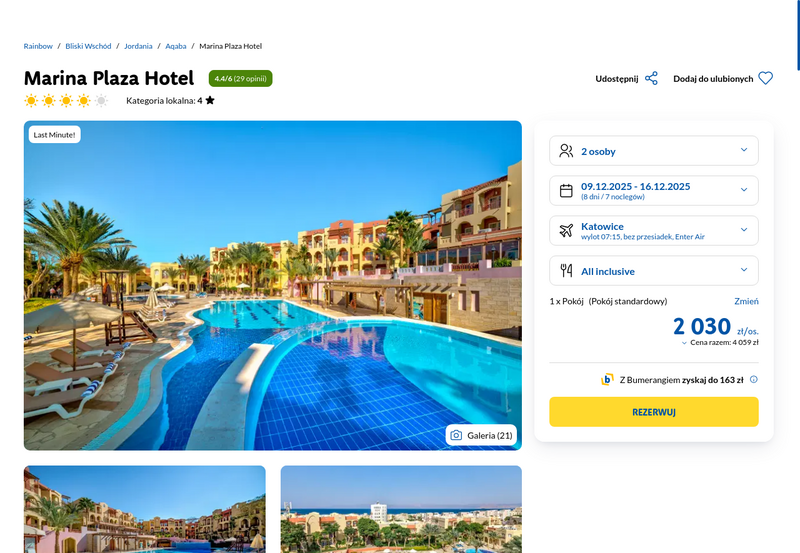Click the camera icon in Galeria button
This screenshot has width=800, height=553.
(456, 435)
